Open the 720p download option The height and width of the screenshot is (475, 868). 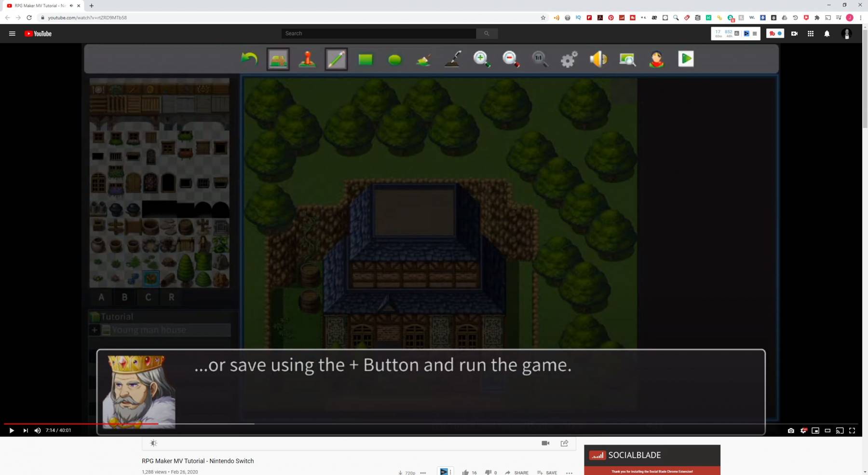point(407,472)
